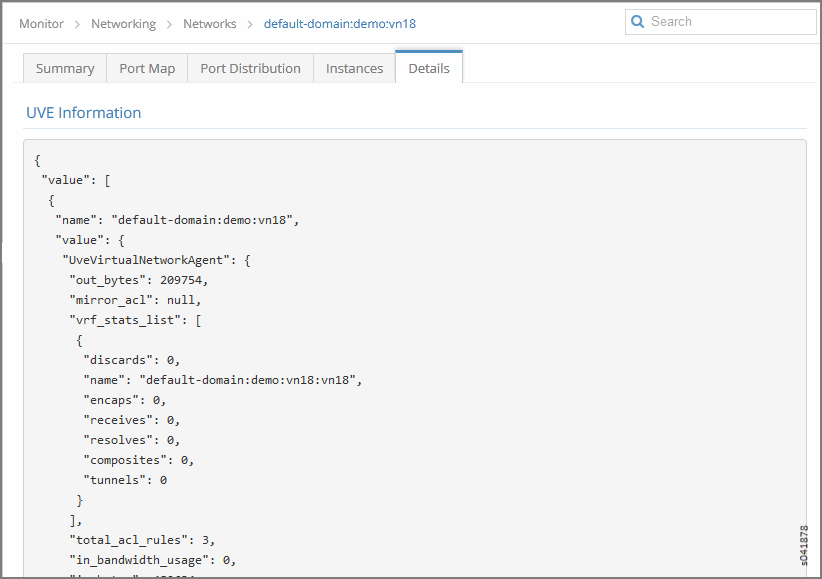Click the UVE Information heading
Screen dimensions: 822x579
84,113
